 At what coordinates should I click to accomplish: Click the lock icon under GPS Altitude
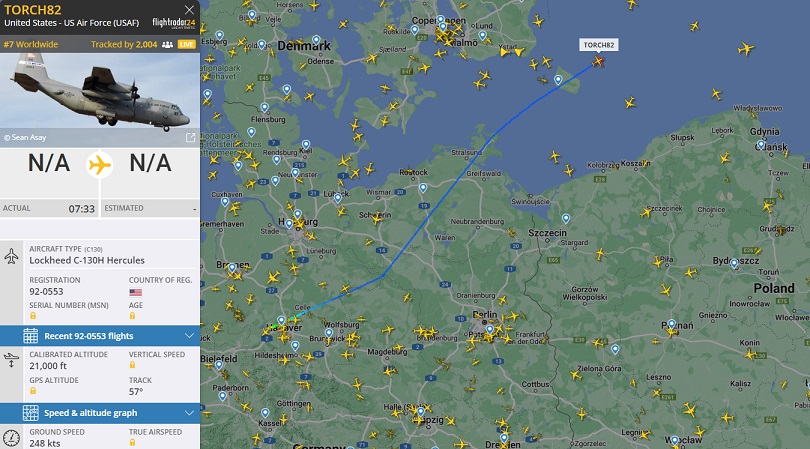33,391
